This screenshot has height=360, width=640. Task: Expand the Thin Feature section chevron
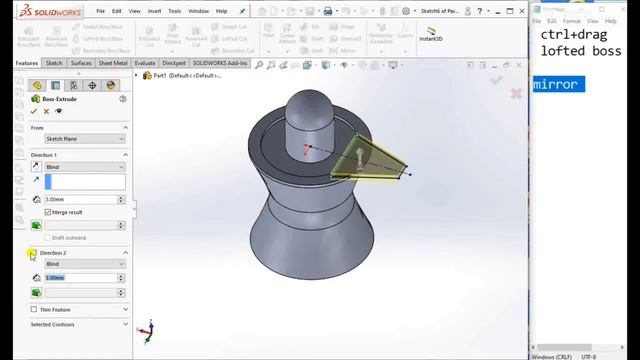[125, 309]
